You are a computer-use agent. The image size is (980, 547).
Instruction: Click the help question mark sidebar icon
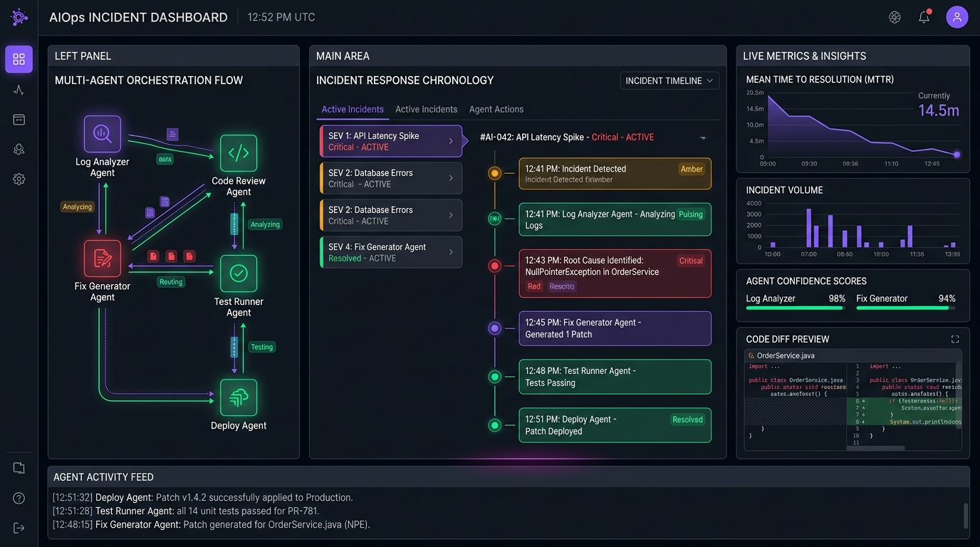click(19, 499)
